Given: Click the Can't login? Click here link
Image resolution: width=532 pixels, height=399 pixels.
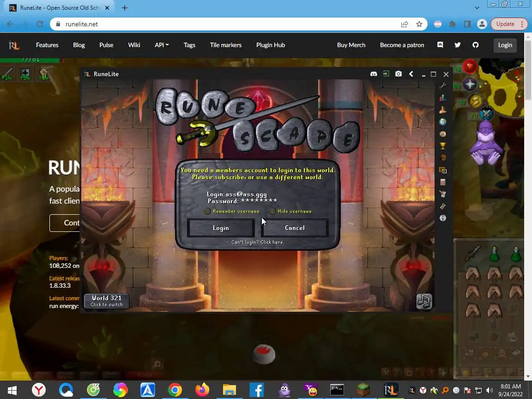Looking at the screenshot, I should click(258, 242).
